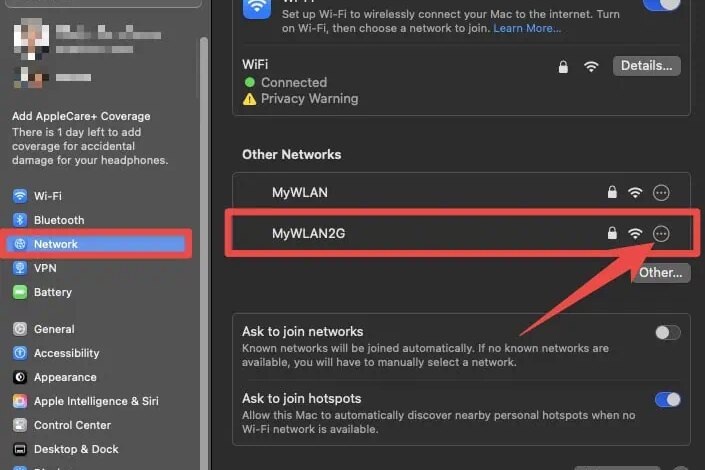Enable the Ask to join networks switch

tap(667, 332)
